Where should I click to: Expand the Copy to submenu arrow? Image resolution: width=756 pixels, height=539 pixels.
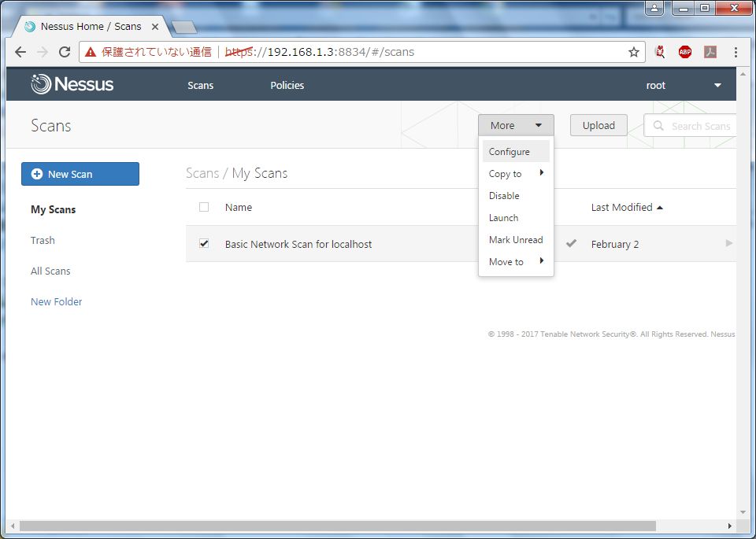coord(542,172)
